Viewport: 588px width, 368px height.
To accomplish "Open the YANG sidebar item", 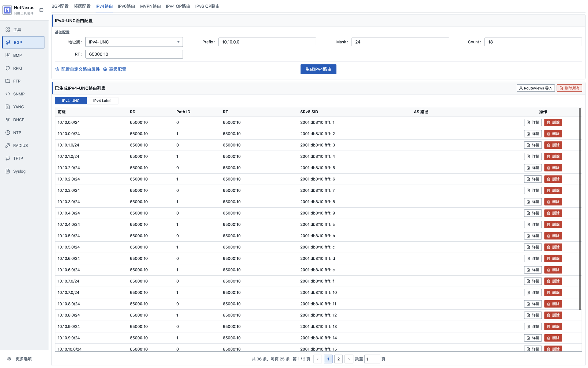I will pos(23,107).
